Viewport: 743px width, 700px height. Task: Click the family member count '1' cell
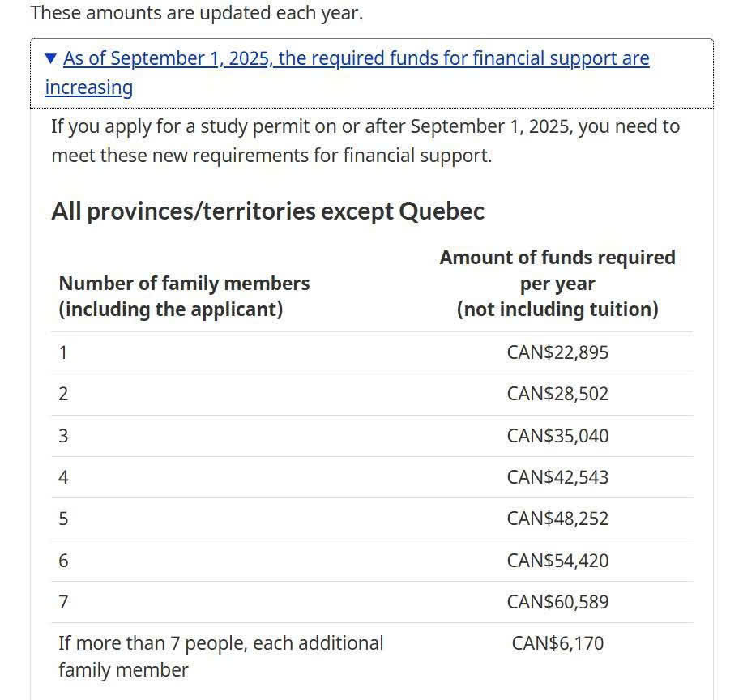pos(63,352)
